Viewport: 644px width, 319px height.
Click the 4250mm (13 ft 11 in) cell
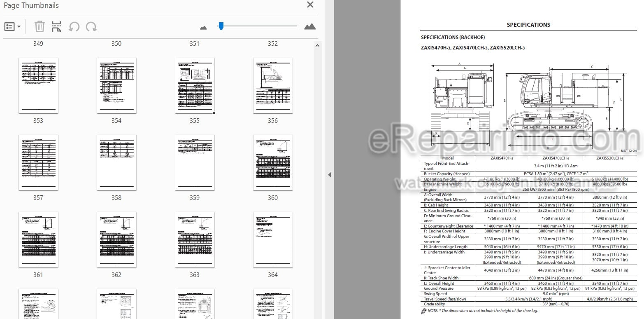pos(609,270)
